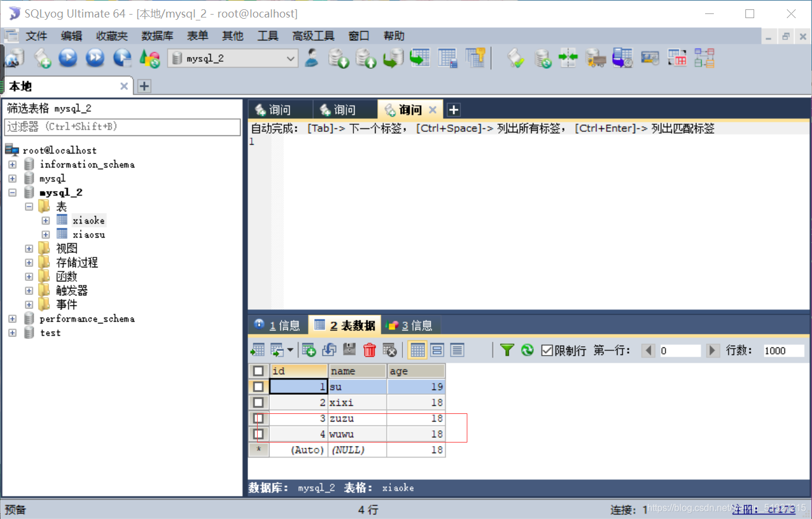Click the cell containing wuwu

pyautogui.click(x=358, y=434)
